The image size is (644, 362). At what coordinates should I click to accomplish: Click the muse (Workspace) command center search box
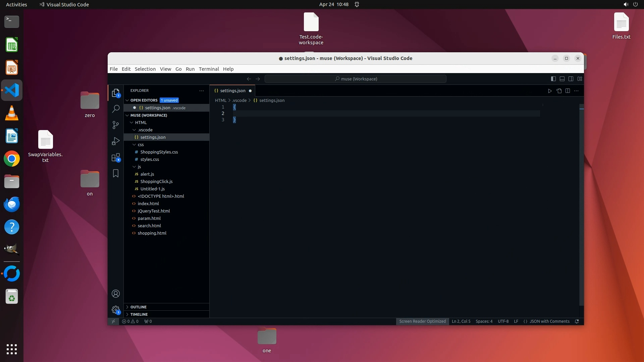click(356, 79)
